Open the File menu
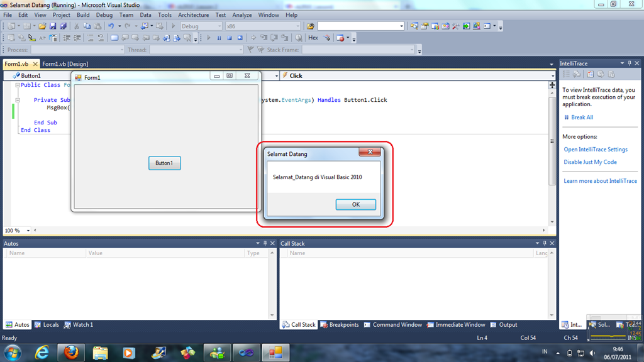The height and width of the screenshot is (362, 644). coord(8,15)
